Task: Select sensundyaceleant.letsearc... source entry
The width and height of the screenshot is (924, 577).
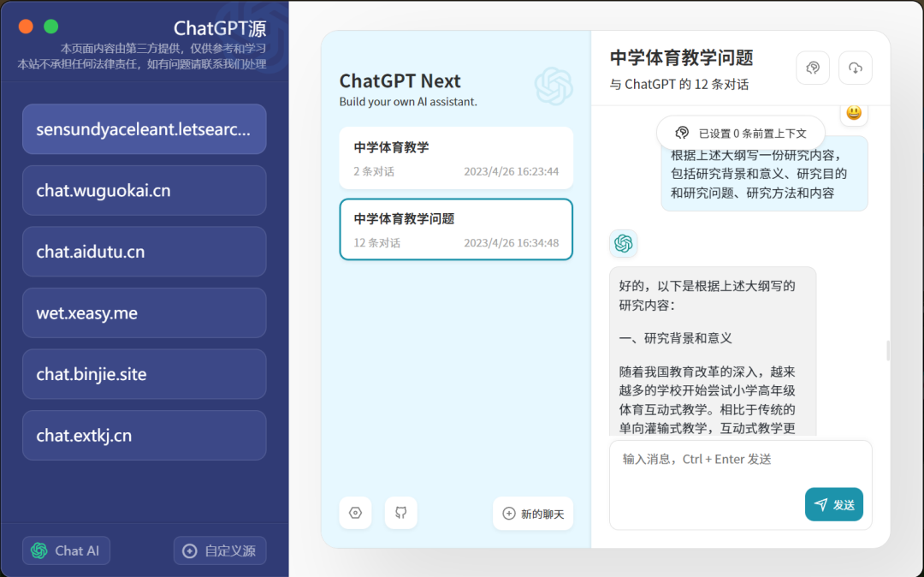Action: (x=145, y=129)
